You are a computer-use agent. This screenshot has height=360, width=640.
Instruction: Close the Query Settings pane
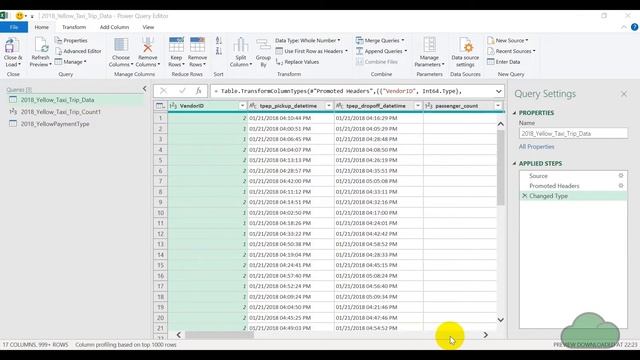(624, 94)
